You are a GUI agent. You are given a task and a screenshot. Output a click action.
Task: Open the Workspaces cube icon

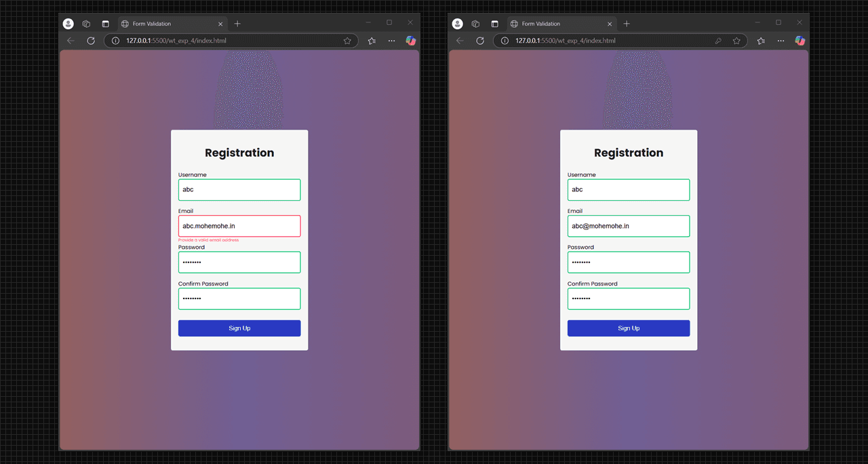(86, 23)
